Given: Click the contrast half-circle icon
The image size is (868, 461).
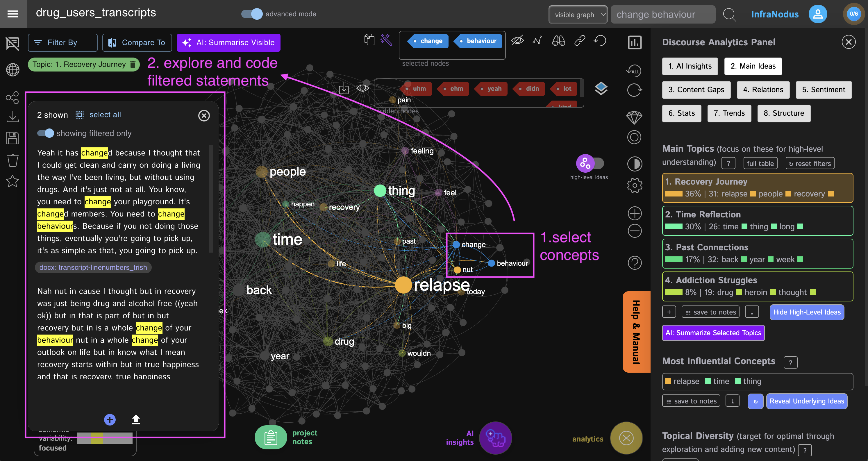Looking at the screenshot, I should [x=635, y=164].
